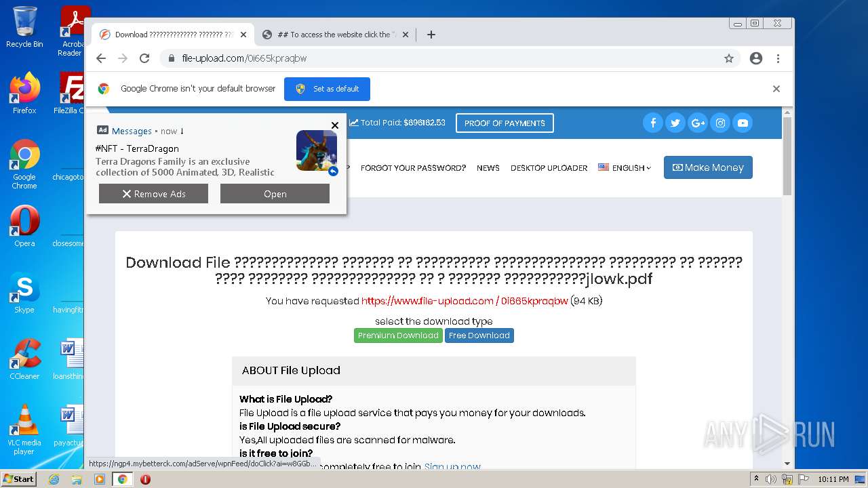Screen dimensions: 868x488
Task: Open the NEWS menu item
Action: 488,168
